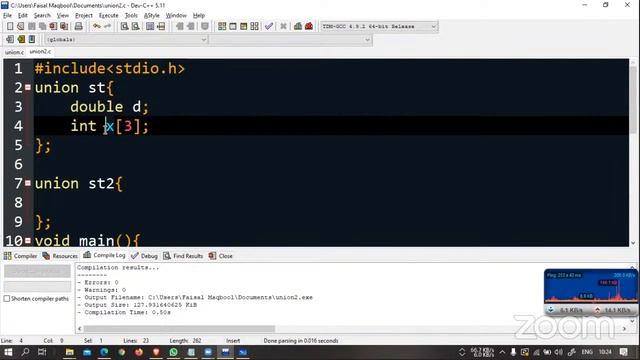The width and height of the screenshot is (640, 360).
Task: Click the compile log horizontal scrollbar
Action: 180,329
